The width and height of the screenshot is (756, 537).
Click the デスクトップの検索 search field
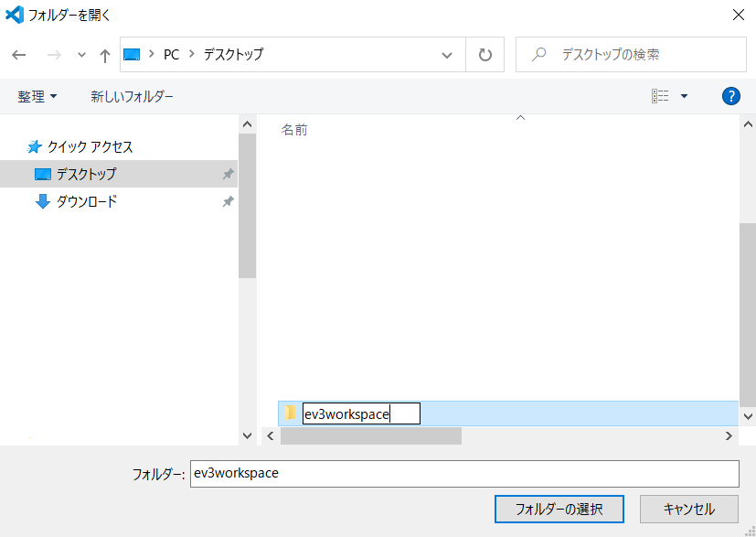click(x=631, y=55)
